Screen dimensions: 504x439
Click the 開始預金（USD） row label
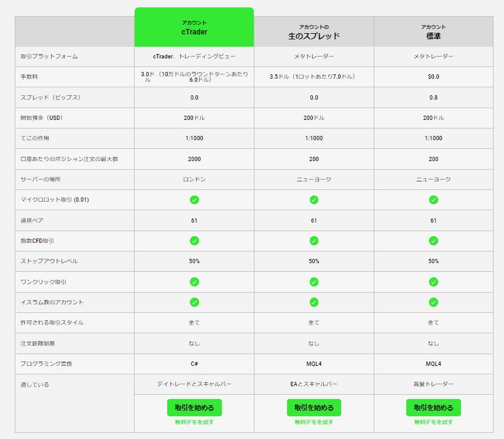[x=41, y=117]
